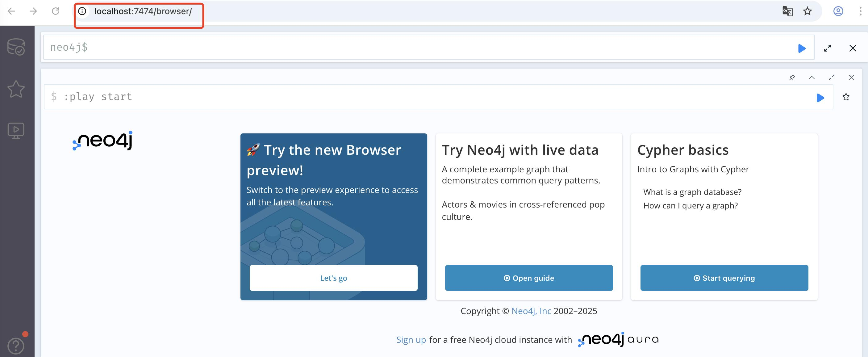Viewport: 868px width, 357px height.
Task: Collapse the :play start frame
Action: tap(812, 78)
